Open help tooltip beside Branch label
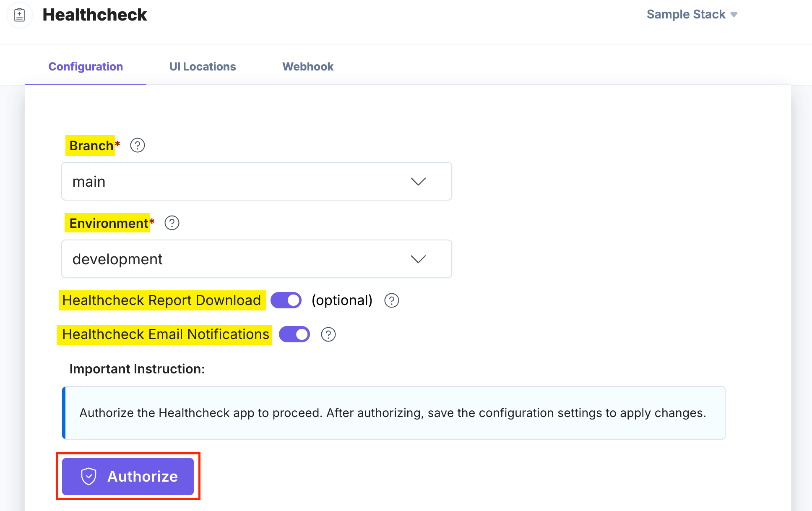This screenshot has width=812, height=511. (137, 145)
